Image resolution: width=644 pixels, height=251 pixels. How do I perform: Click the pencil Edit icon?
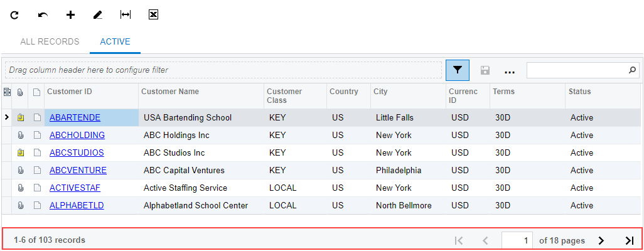(x=97, y=14)
